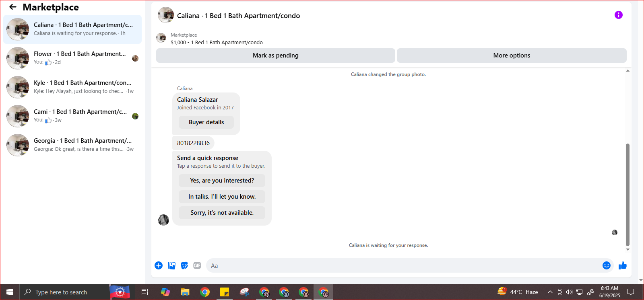Image resolution: width=644 pixels, height=300 pixels.
Task: Open Sticky Notes from the taskbar
Action: [x=225, y=292]
